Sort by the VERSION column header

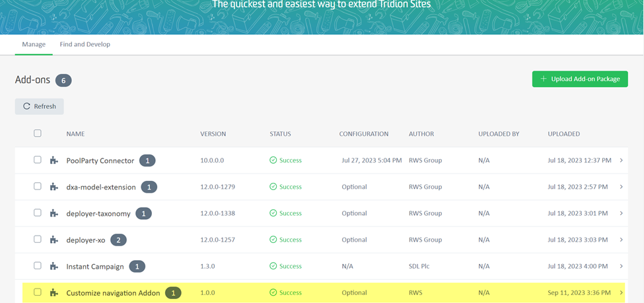tap(213, 134)
